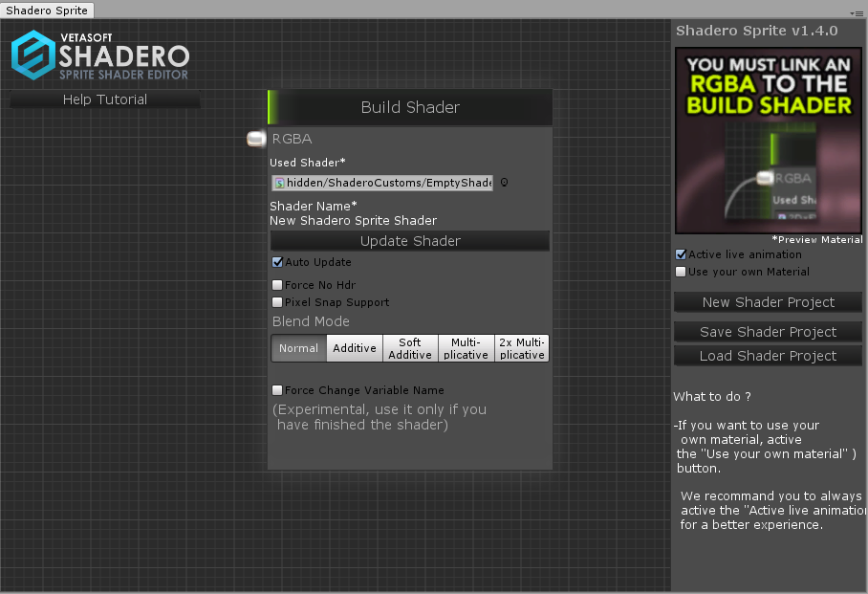Open the window options menu icon
This screenshot has width=868, height=594.
click(x=857, y=13)
